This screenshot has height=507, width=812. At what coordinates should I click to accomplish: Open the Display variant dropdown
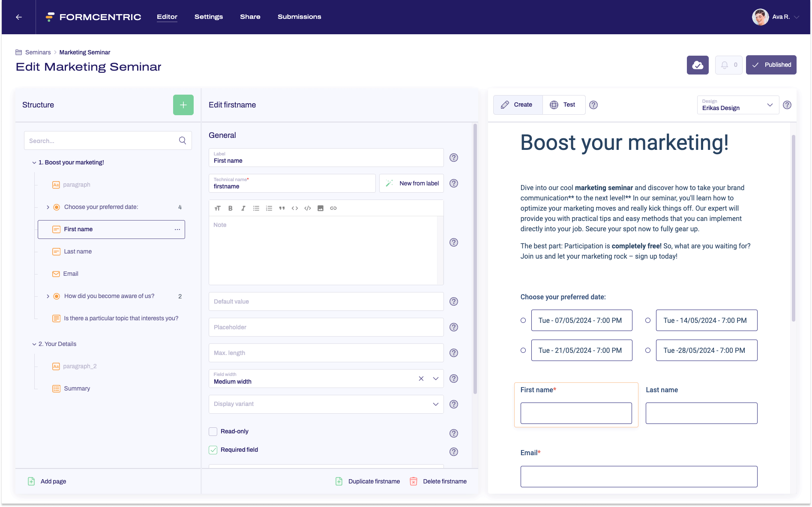(x=435, y=404)
